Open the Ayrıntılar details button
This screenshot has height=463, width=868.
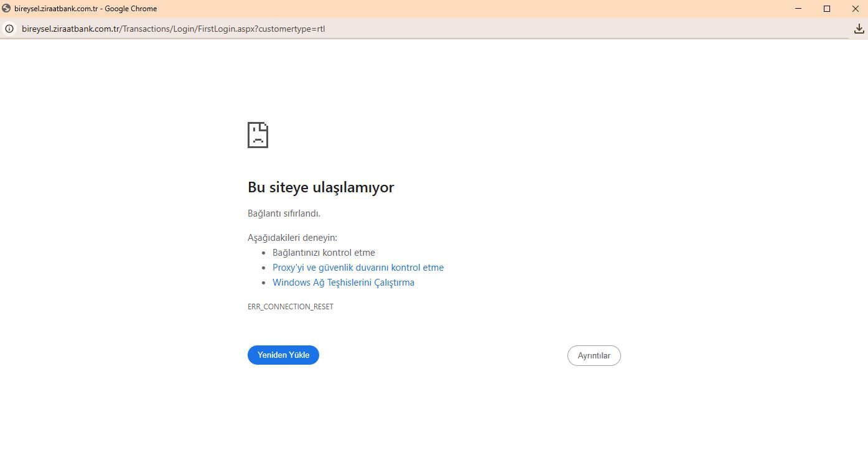pos(594,355)
